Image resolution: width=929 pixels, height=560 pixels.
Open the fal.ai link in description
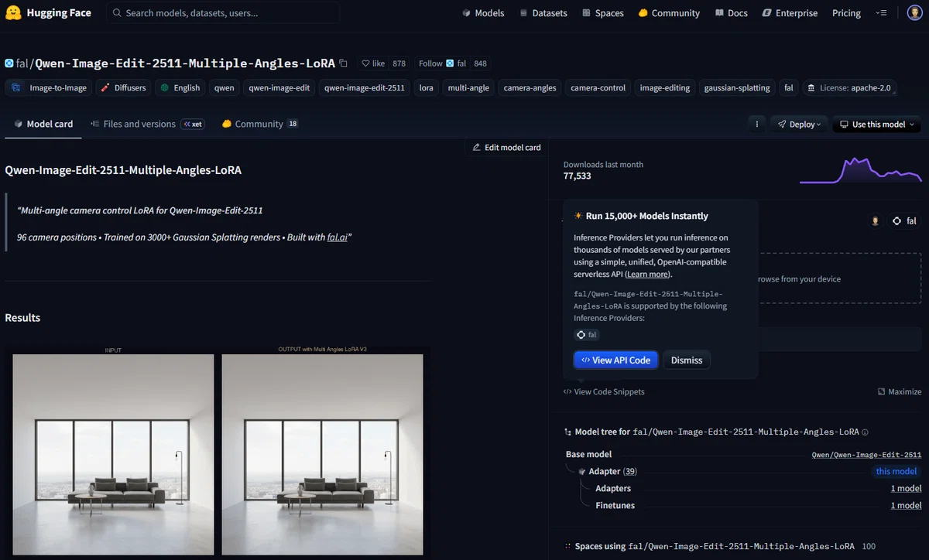(338, 237)
